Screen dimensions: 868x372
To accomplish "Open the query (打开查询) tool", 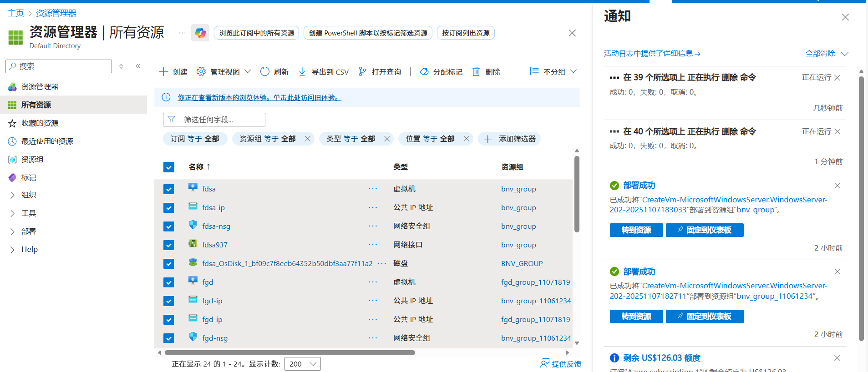I will [362, 72].
